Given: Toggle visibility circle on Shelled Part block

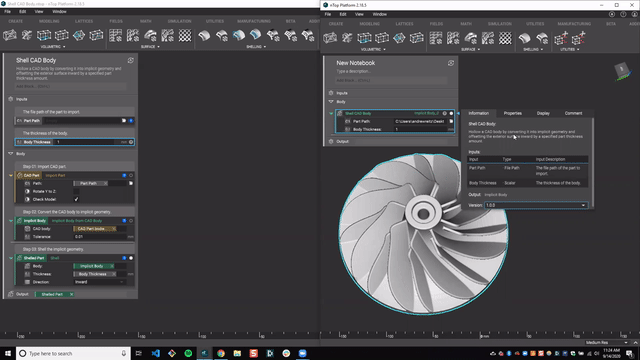Looking at the screenshot, I should click(x=131, y=258).
